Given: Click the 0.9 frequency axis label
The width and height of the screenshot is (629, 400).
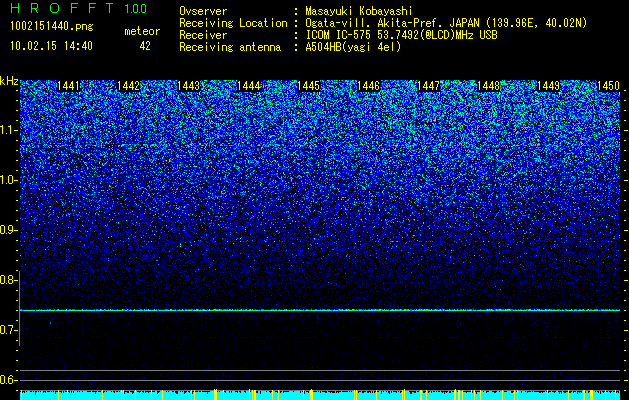Looking at the screenshot, I should pyautogui.click(x=9, y=230).
